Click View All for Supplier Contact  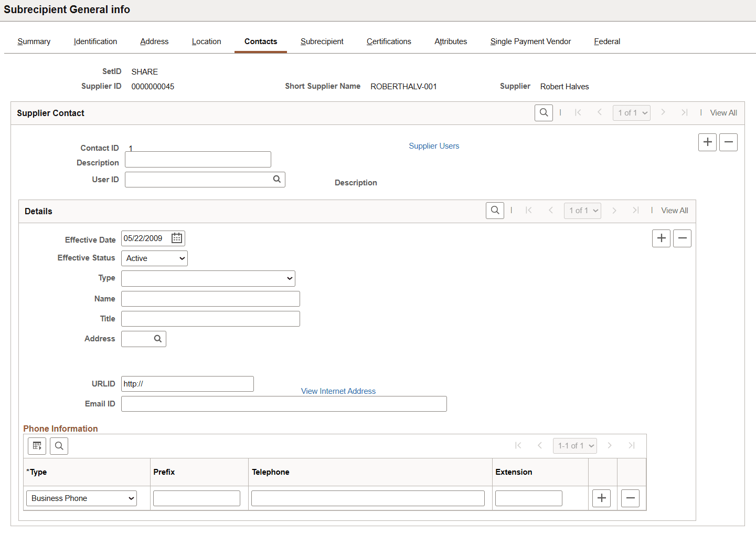click(723, 113)
